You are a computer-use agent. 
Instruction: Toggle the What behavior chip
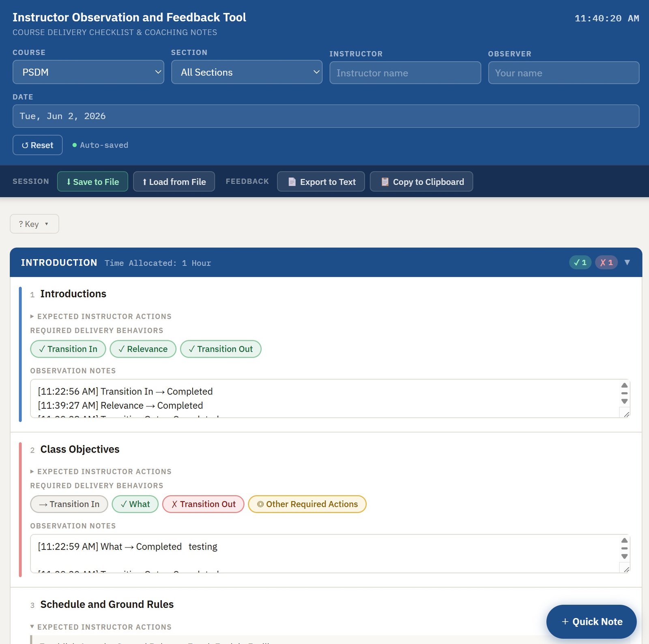(135, 504)
